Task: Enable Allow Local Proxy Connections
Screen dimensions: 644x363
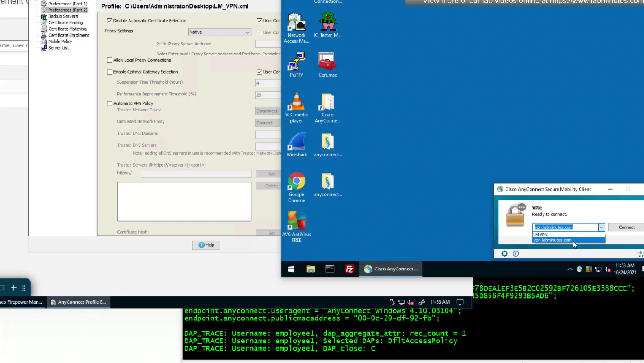Action: [110, 60]
